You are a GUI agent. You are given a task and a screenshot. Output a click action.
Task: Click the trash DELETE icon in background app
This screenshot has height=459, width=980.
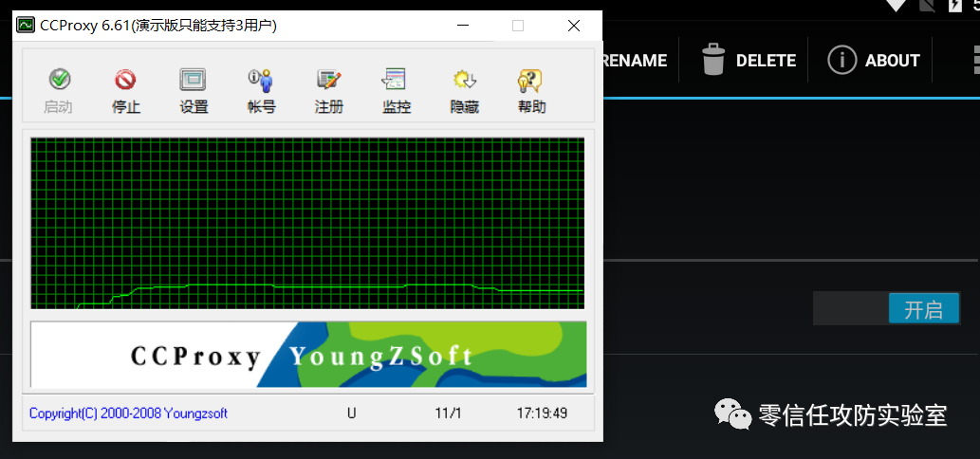point(713,60)
